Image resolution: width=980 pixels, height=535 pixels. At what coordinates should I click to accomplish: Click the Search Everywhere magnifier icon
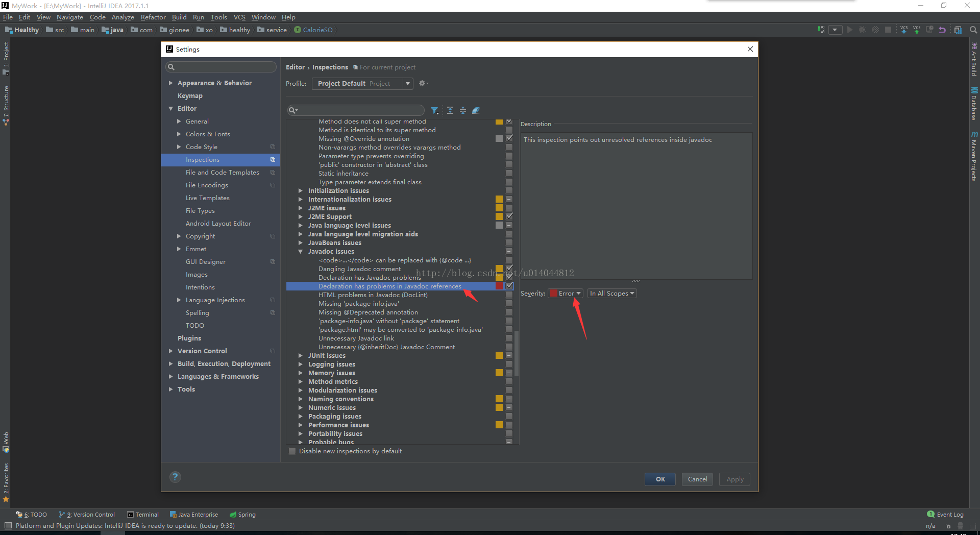click(x=973, y=30)
